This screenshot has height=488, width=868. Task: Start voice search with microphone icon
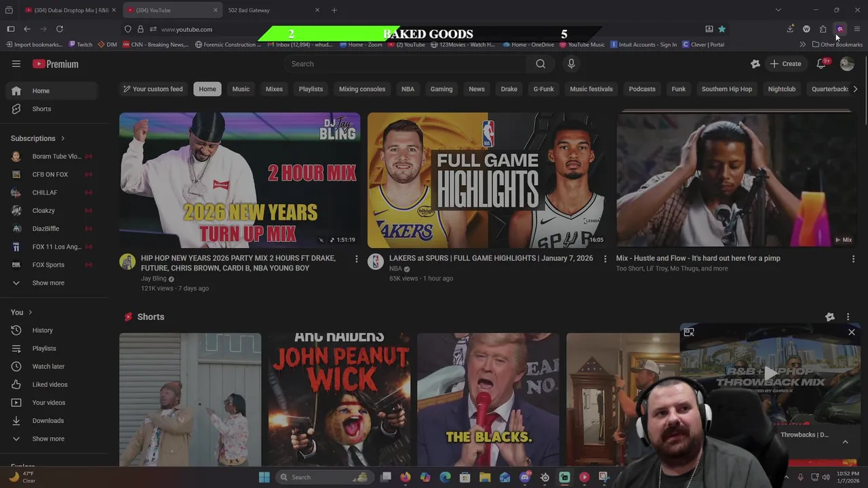[x=571, y=64]
